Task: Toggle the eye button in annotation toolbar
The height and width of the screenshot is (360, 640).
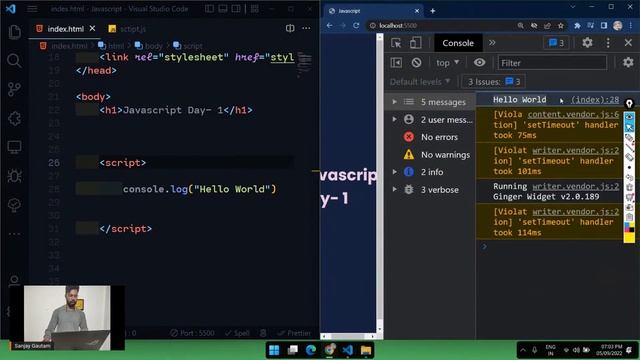Action: click(629, 117)
